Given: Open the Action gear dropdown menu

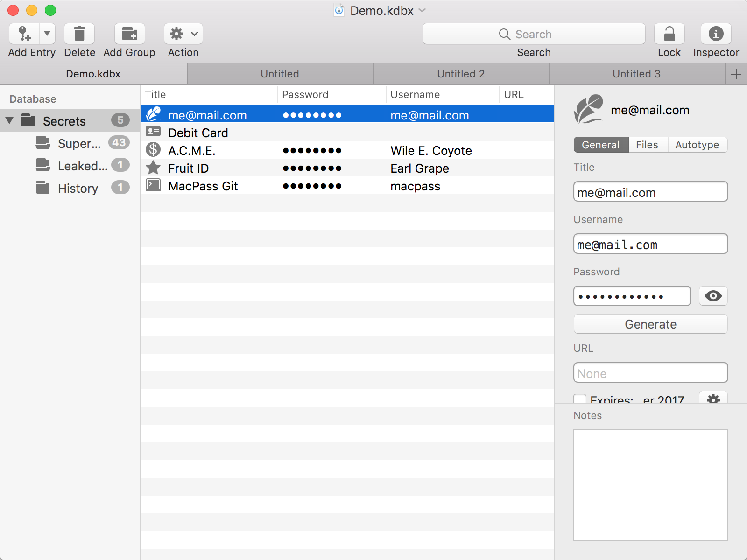Looking at the screenshot, I should (183, 34).
